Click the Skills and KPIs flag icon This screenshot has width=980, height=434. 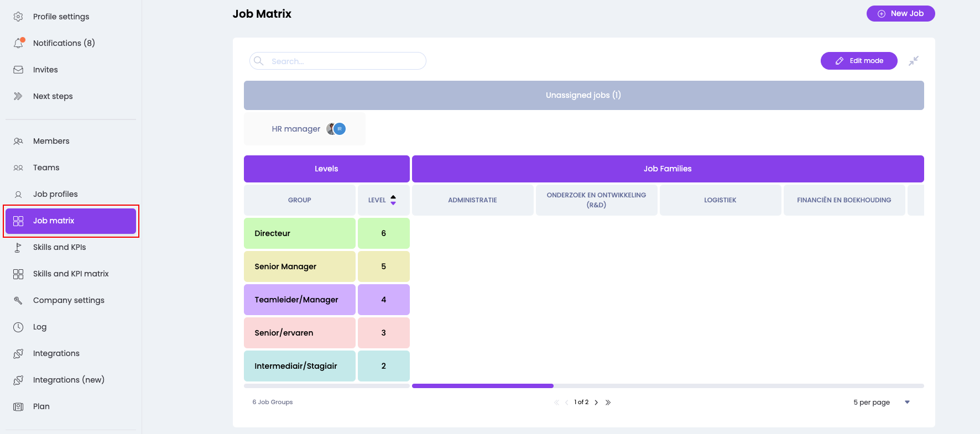tap(18, 247)
